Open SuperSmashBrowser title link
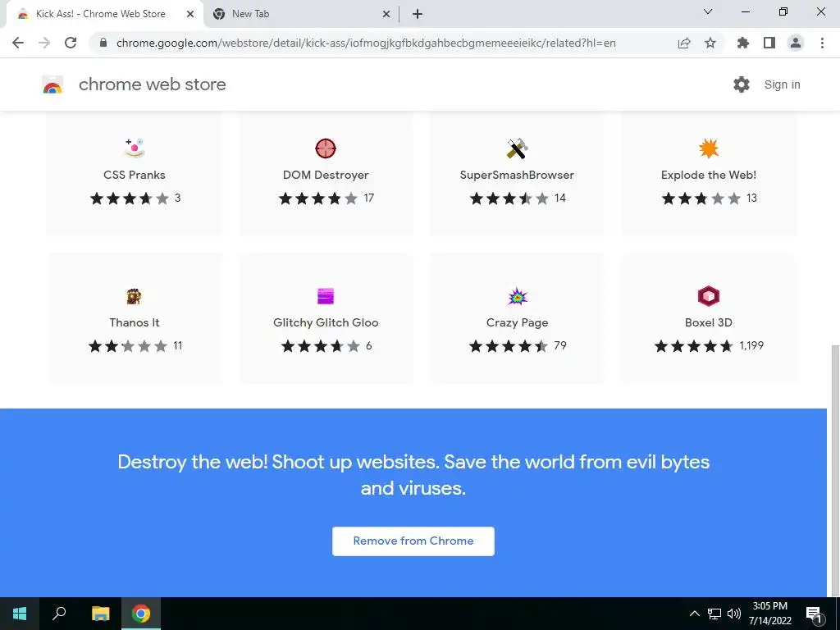Screen dimensions: 840x630 coord(517,175)
